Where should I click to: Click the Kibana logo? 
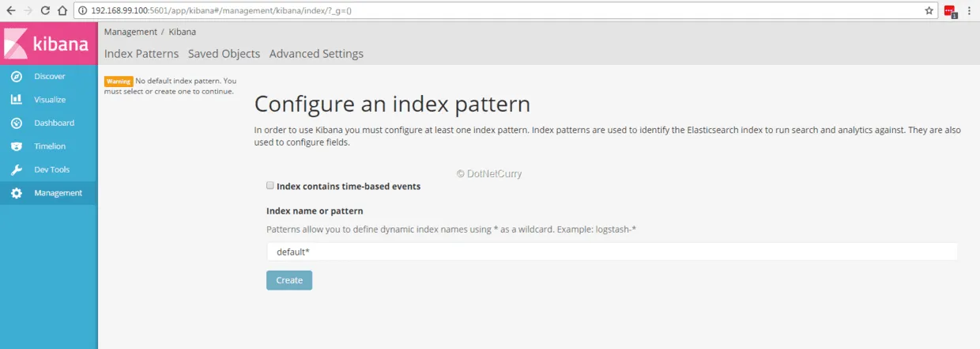coord(48,43)
